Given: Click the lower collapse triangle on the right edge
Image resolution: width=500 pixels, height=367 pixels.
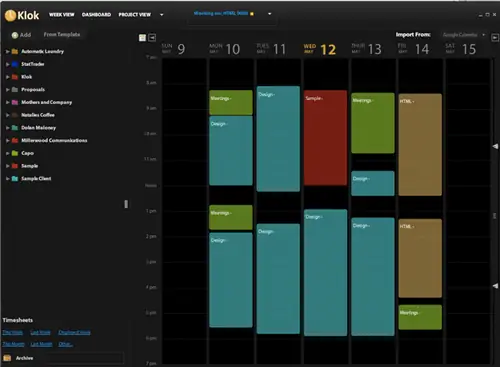Looking at the screenshot, I should tap(495, 286).
